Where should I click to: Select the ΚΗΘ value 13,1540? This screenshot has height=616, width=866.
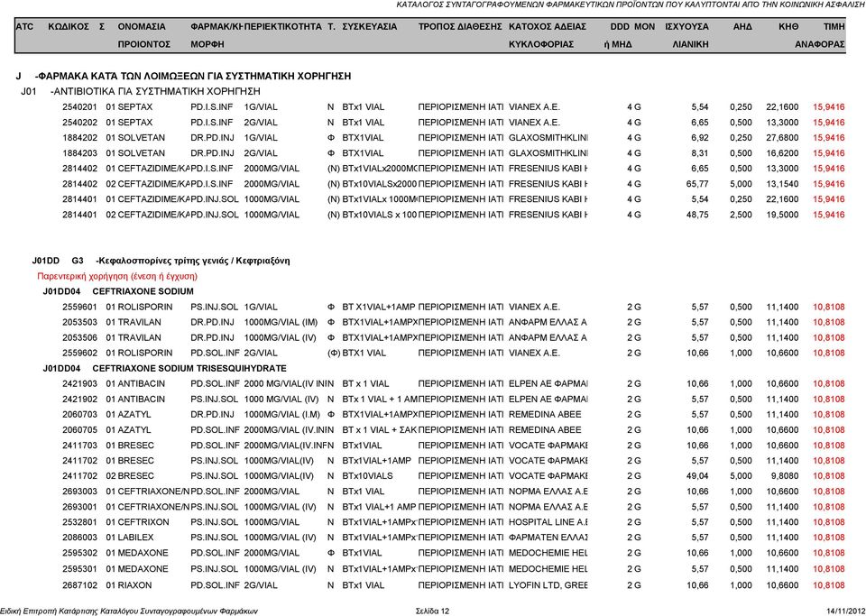click(782, 184)
